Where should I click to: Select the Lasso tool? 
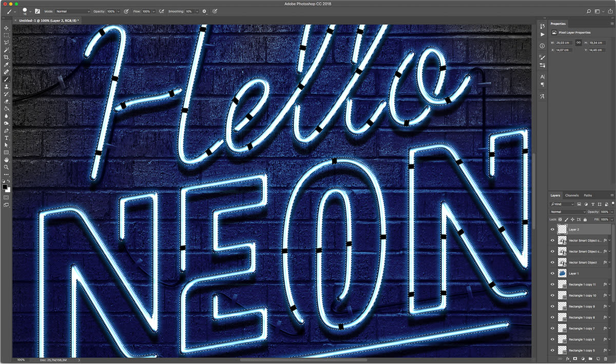coord(6,43)
